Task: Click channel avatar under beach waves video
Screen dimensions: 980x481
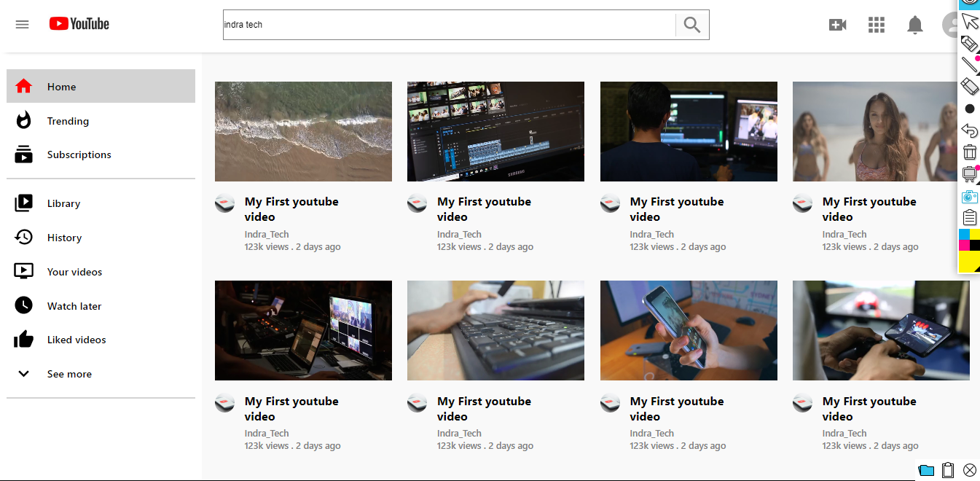Action: pyautogui.click(x=224, y=203)
